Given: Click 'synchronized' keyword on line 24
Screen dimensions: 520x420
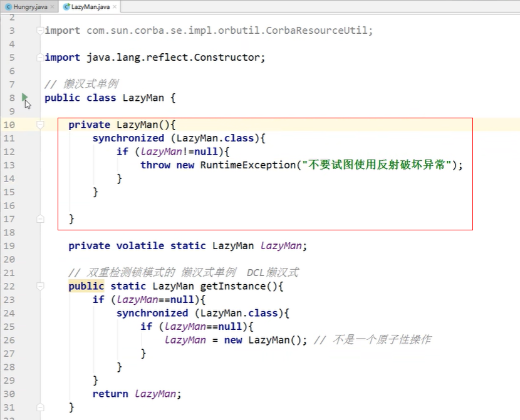Looking at the screenshot, I should 152,313.
